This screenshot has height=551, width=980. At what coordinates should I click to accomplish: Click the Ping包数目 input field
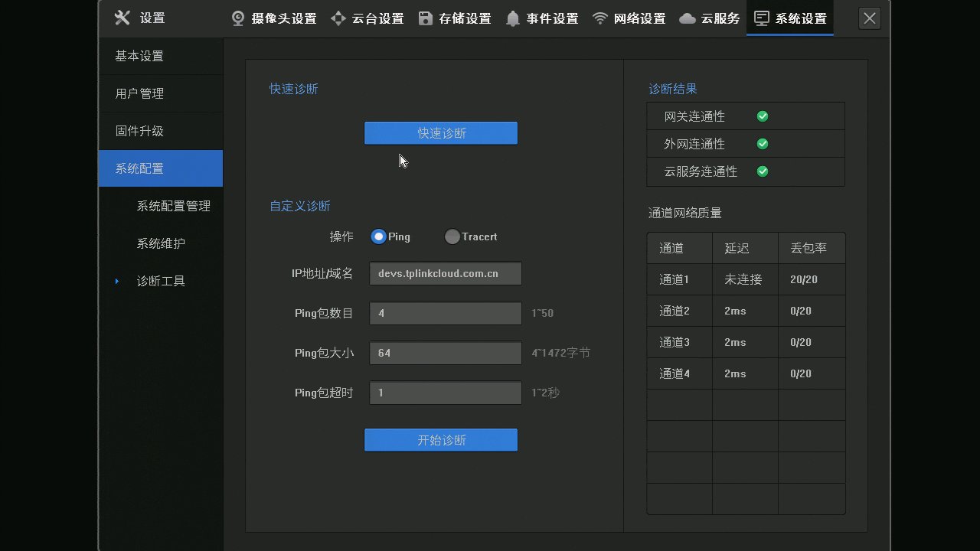pyautogui.click(x=446, y=313)
